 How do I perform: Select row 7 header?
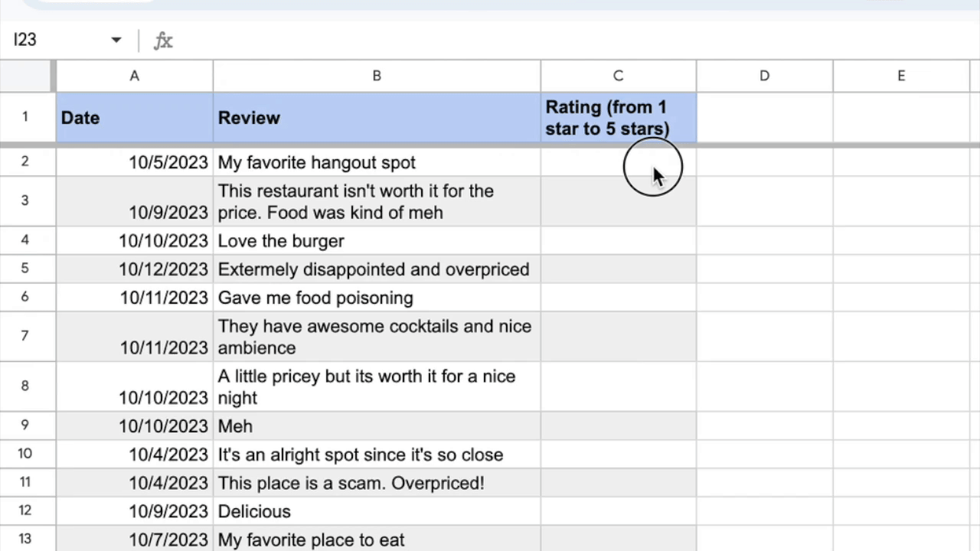[x=25, y=336]
